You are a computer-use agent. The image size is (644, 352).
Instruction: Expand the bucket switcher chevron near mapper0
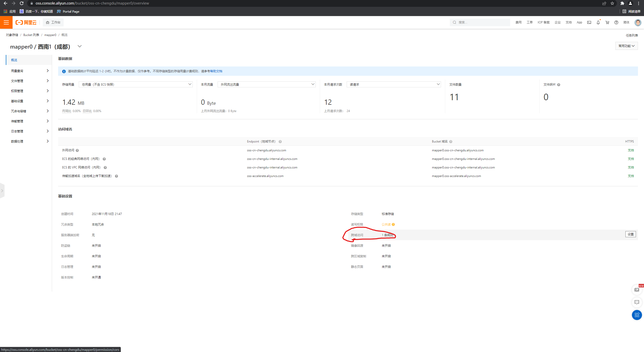[x=79, y=46]
